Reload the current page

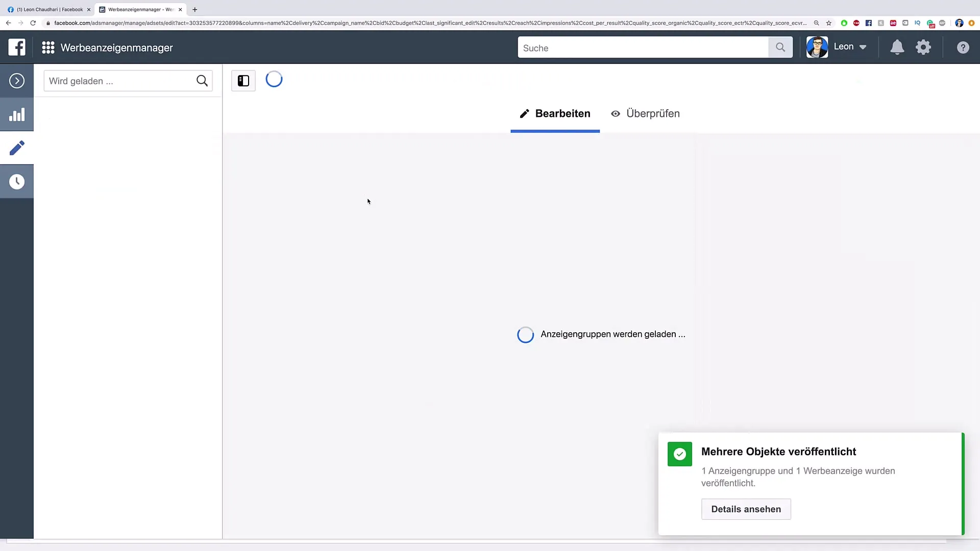(33, 23)
